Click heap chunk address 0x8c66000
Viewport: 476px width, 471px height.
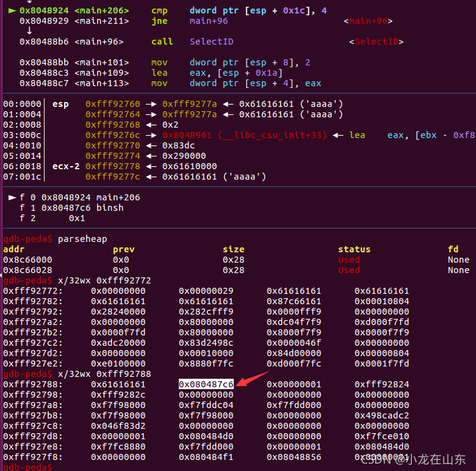[27, 260]
